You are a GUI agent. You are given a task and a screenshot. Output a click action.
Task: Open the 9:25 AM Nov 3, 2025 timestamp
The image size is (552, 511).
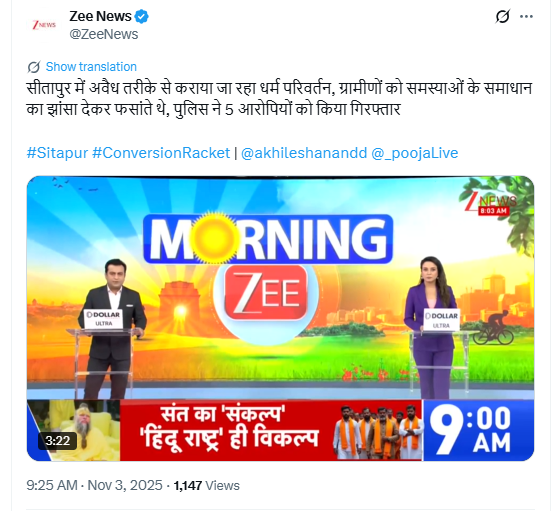click(94, 486)
